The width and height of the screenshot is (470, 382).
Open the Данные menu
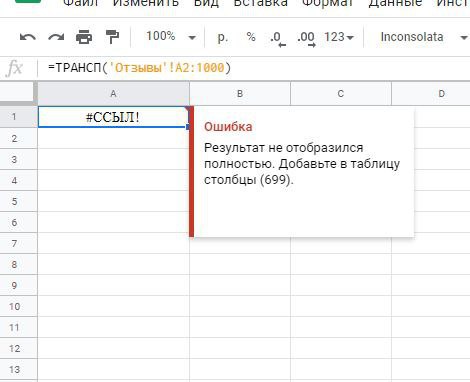pos(395,3)
